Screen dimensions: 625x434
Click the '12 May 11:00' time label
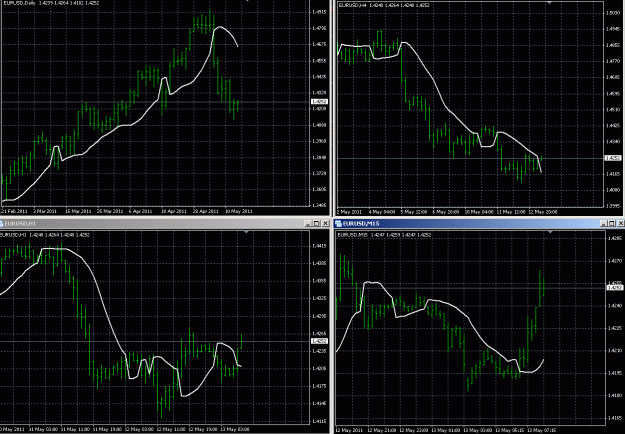click(x=172, y=430)
